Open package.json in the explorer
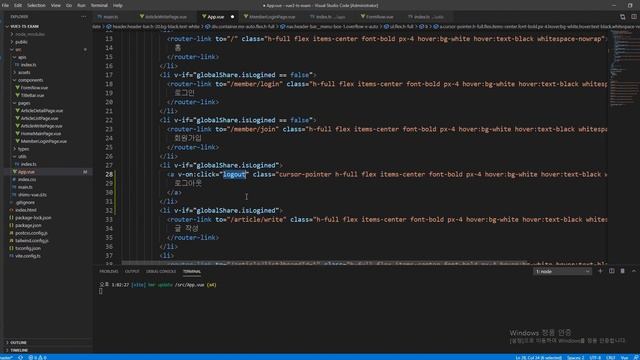640x360 pixels. pos(28,225)
